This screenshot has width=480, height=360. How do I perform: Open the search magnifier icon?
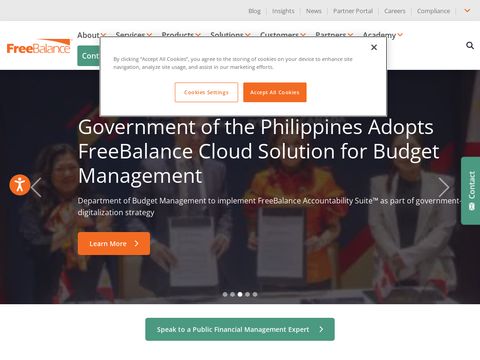coord(470,45)
